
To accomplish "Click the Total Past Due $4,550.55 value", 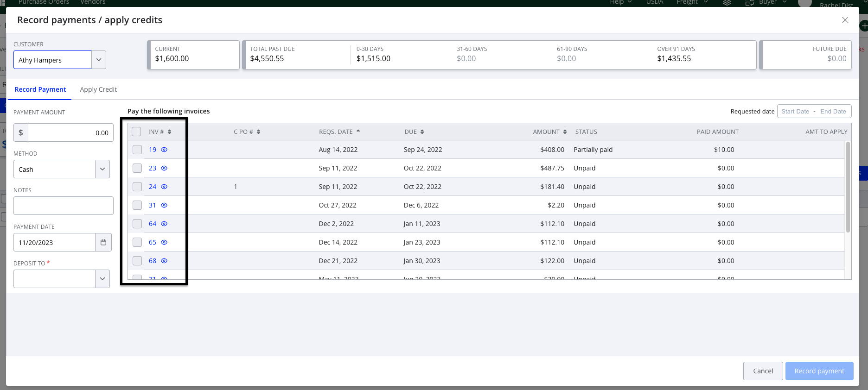I will coord(267,58).
